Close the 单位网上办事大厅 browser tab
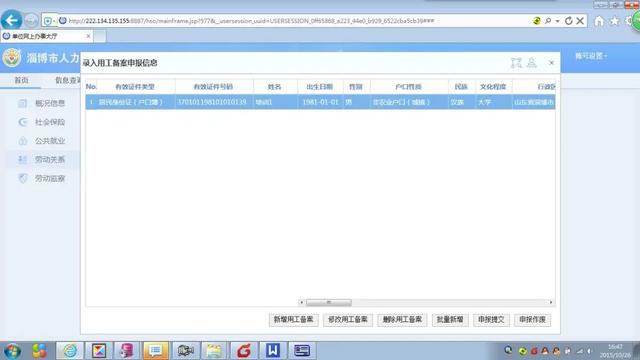 88,36
